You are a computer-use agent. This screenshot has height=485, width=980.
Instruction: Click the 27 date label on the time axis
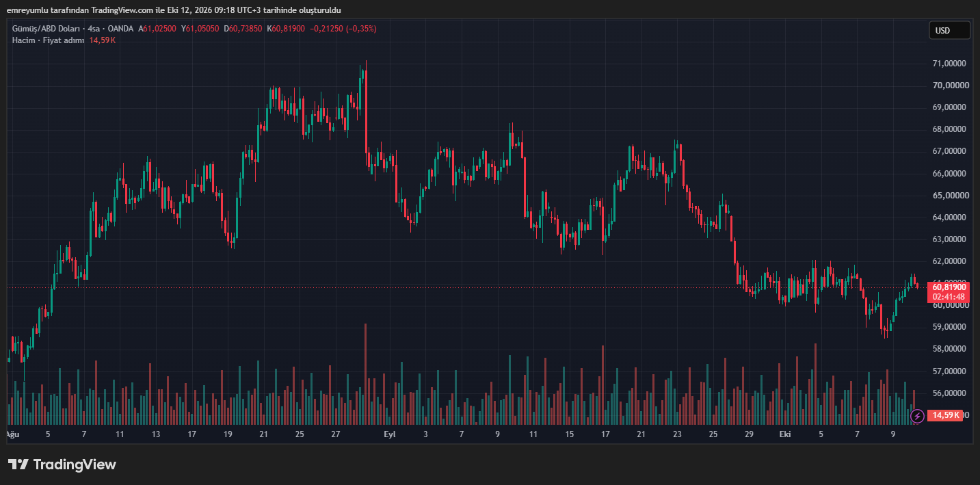tap(336, 434)
